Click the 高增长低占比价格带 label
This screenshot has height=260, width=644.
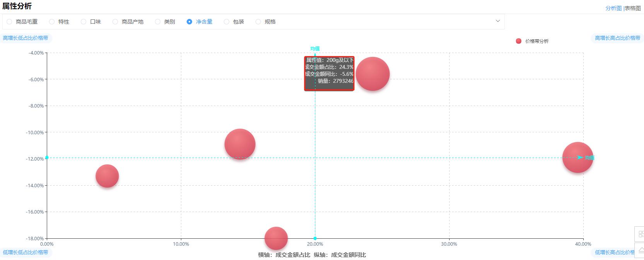click(x=26, y=38)
